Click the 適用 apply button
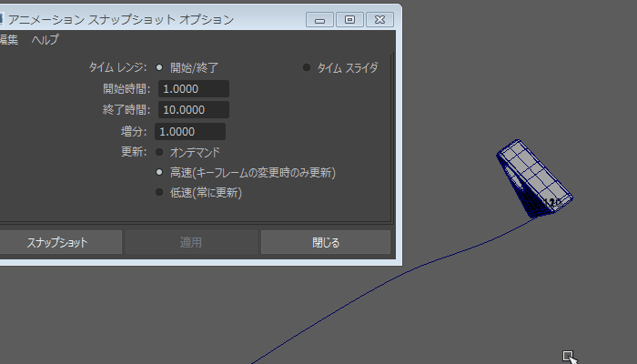This screenshot has width=637, height=364. [x=191, y=243]
